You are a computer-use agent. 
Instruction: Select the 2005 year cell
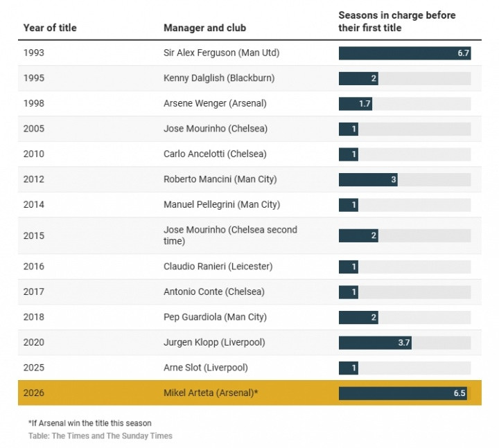tap(34, 129)
